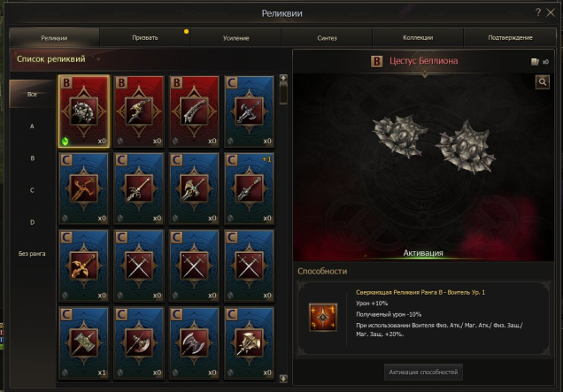
Task: Click the scroll down arrow of relic list
Action: pyautogui.click(x=283, y=379)
